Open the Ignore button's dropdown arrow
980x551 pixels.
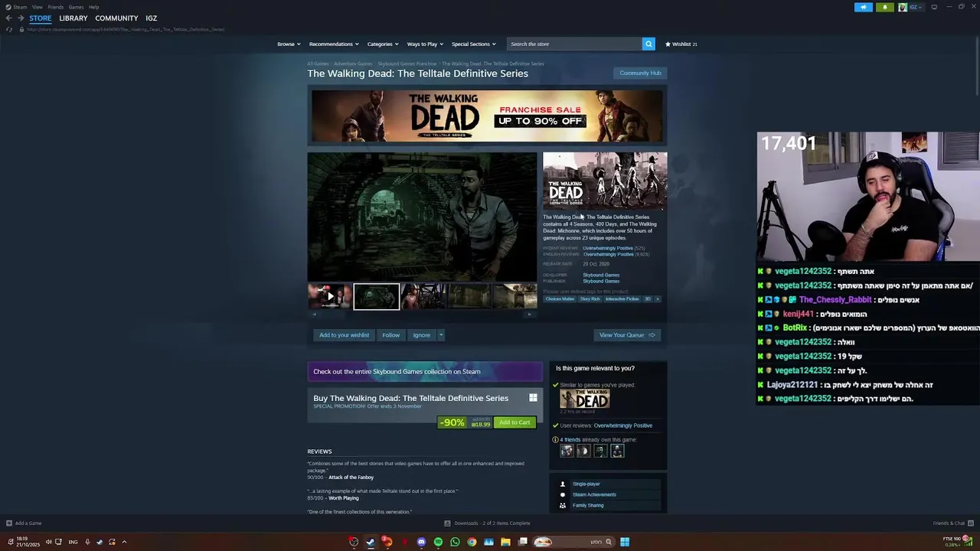(x=441, y=335)
